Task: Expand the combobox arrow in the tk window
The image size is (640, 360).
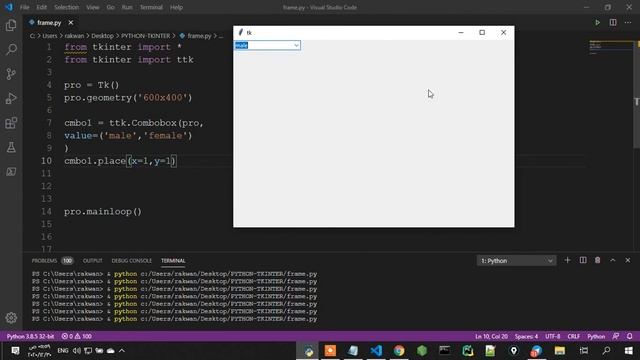Action: tap(296, 45)
